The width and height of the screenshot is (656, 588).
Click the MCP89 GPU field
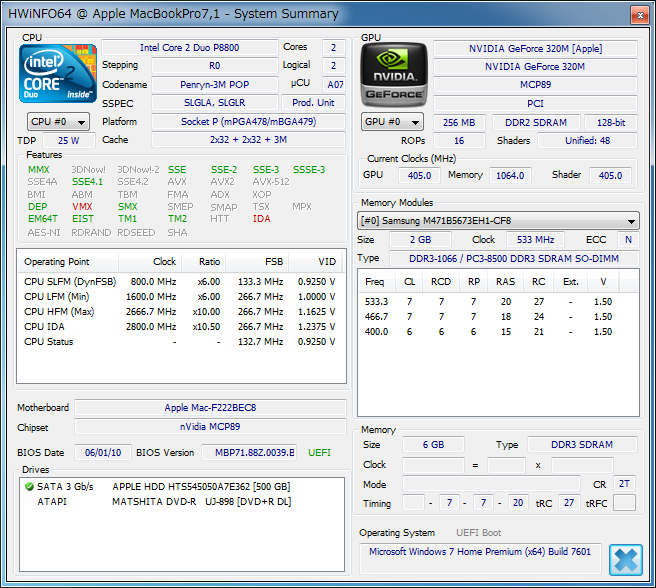(536, 85)
